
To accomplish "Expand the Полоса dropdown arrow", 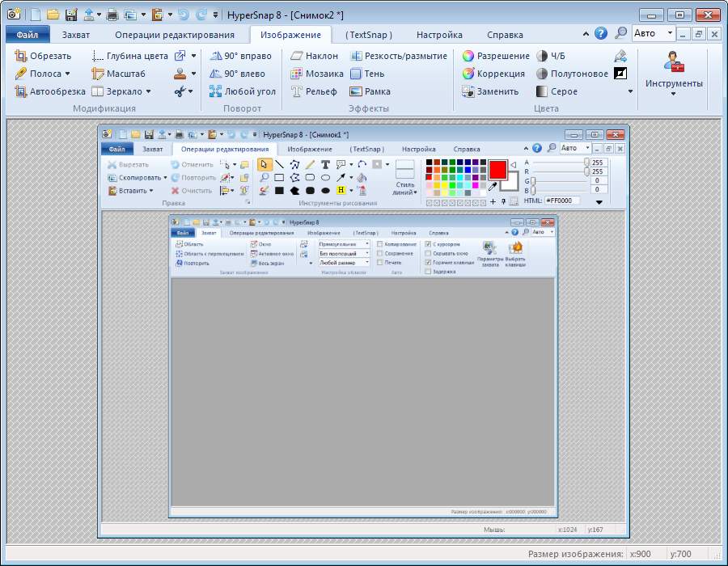I will click(67, 74).
